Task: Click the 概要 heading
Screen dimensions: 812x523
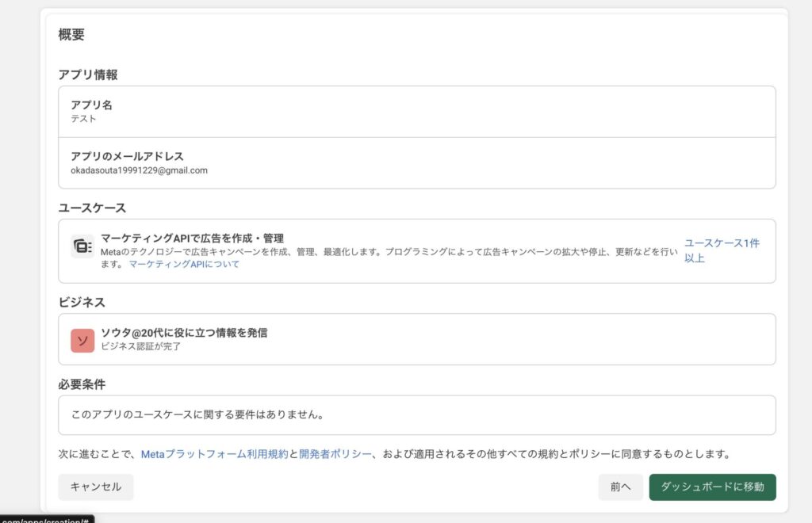Action: (x=71, y=34)
